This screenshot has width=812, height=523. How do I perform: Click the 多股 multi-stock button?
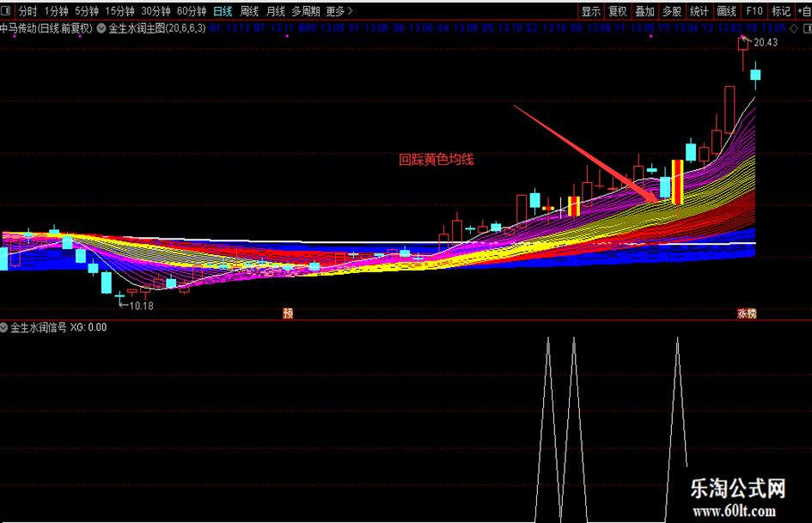[x=672, y=11]
